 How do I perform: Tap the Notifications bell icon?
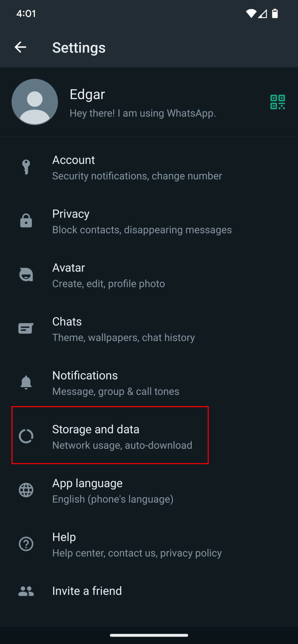26,382
